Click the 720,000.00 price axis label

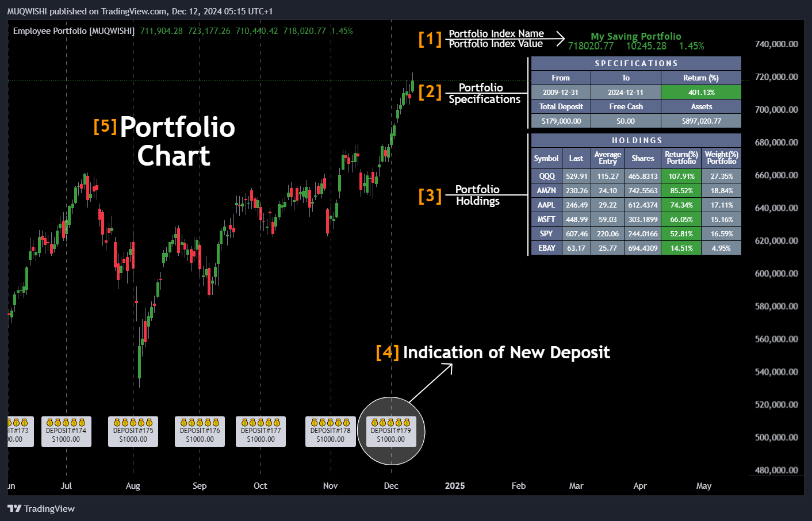pyautogui.click(x=776, y=76)
